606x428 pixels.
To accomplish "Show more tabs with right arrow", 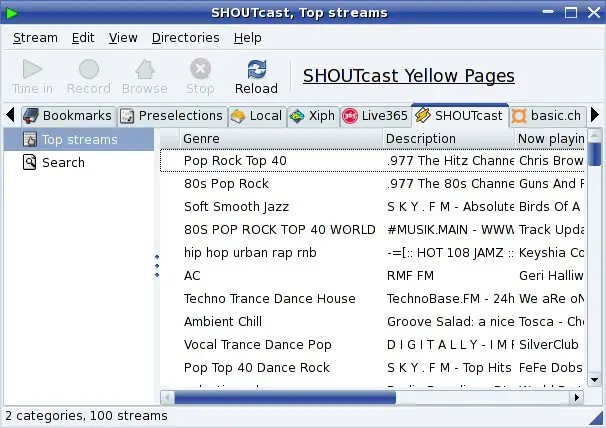I will coord(595,115).
